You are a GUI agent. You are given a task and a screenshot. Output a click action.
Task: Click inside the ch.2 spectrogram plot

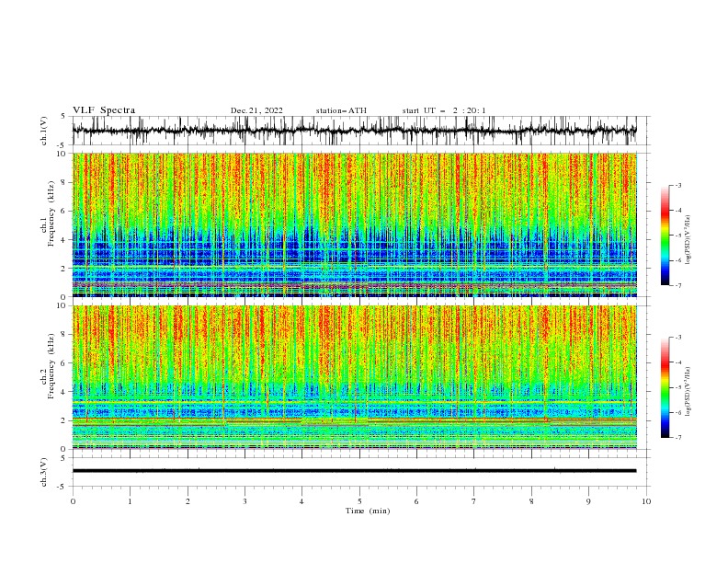click(x=354, y=377)
